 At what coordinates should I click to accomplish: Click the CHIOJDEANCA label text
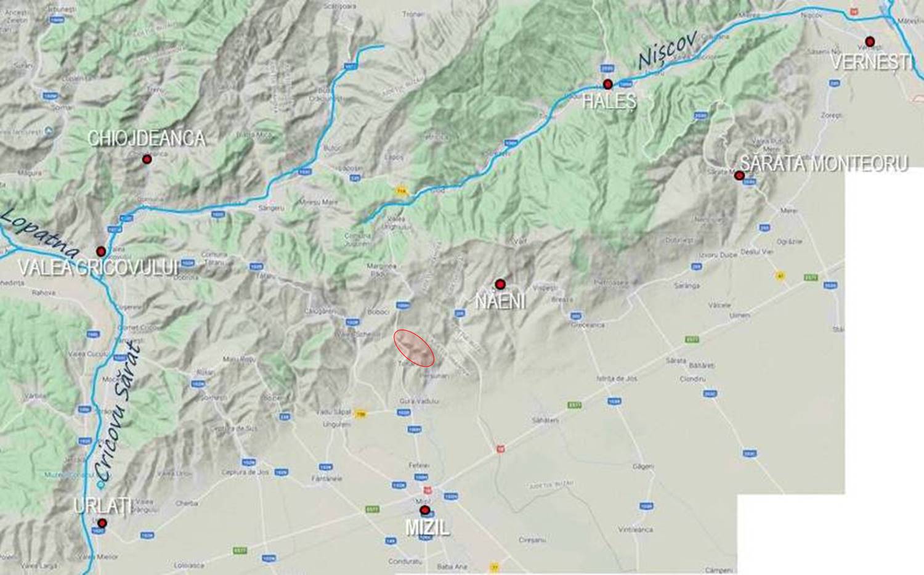(x=147, y=139)
